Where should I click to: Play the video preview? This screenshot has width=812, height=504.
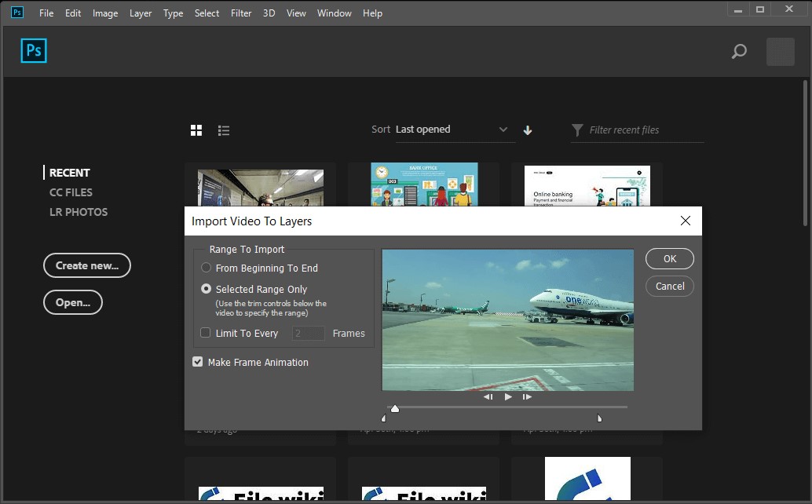click(x=508, y=397)
